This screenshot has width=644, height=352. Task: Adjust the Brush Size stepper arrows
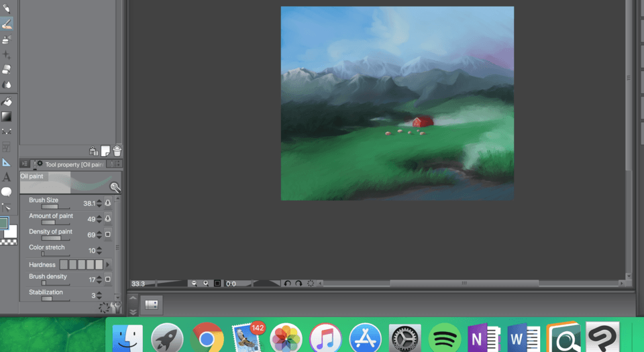click(x=99, y=203)
